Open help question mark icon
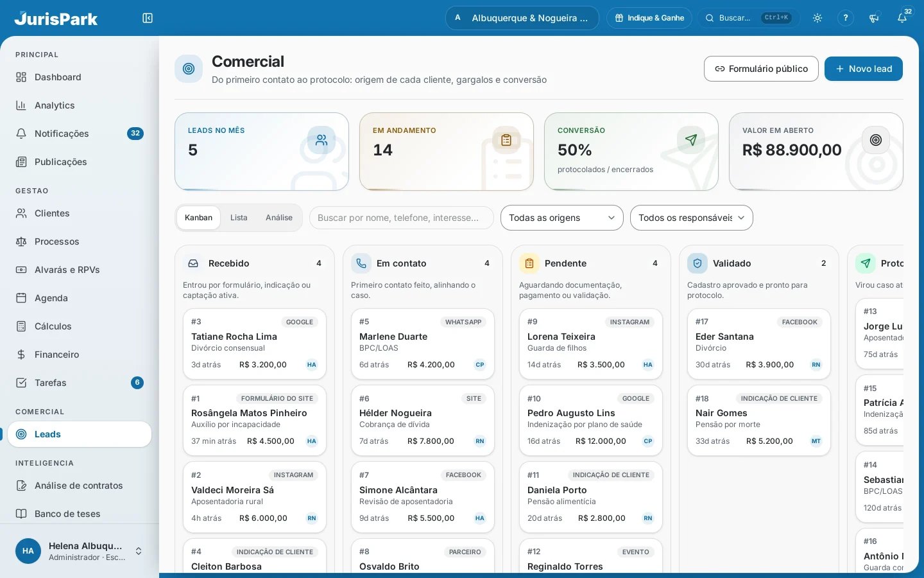 (846, 18)
